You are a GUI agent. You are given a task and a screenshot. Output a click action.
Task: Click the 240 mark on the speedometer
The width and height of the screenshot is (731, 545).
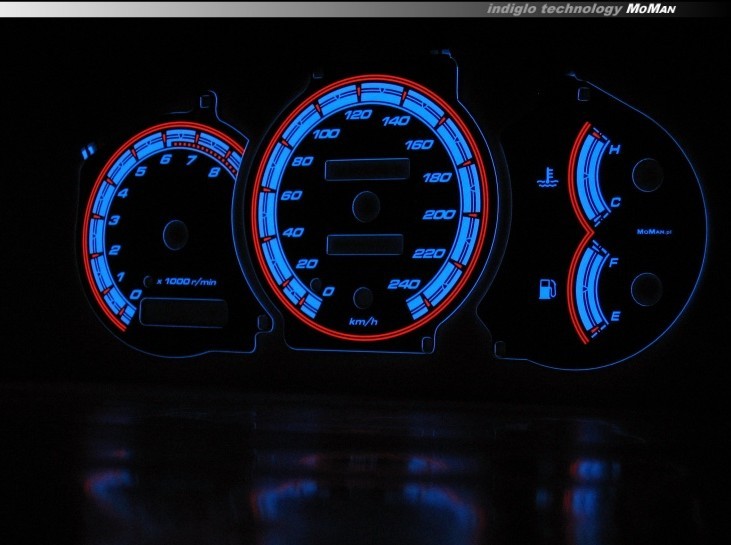point(408,284)
